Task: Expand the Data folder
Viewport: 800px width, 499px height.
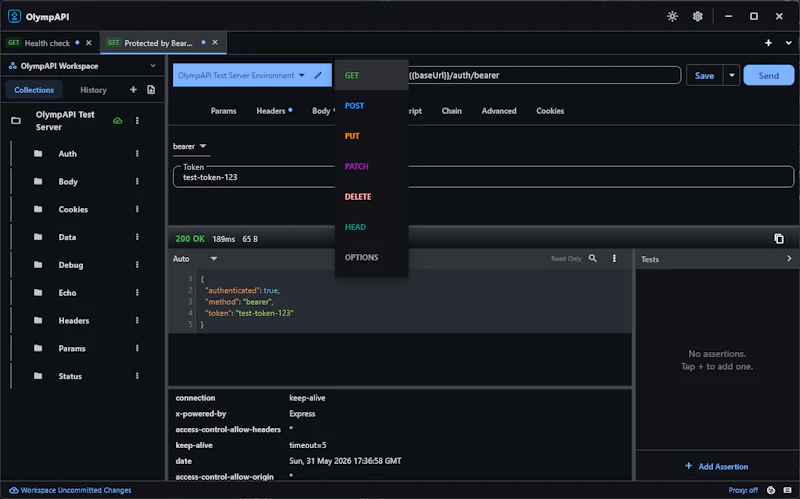Action: (x=67, y=237)
